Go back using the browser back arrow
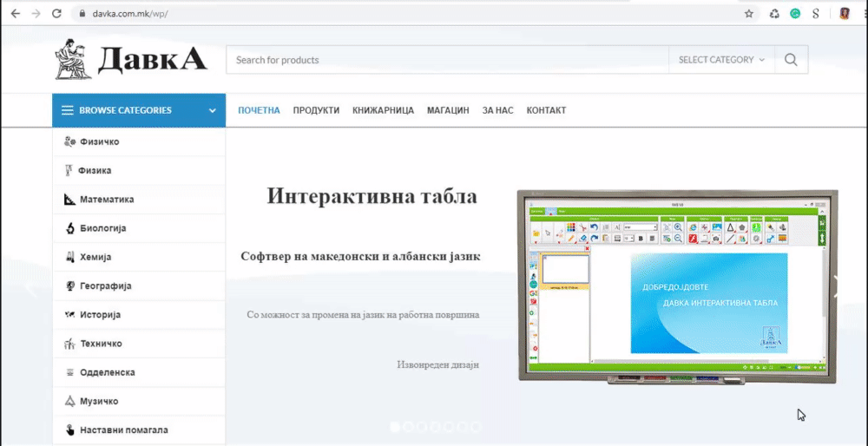This screenshot has width=868, height=446. click(15, 14)
